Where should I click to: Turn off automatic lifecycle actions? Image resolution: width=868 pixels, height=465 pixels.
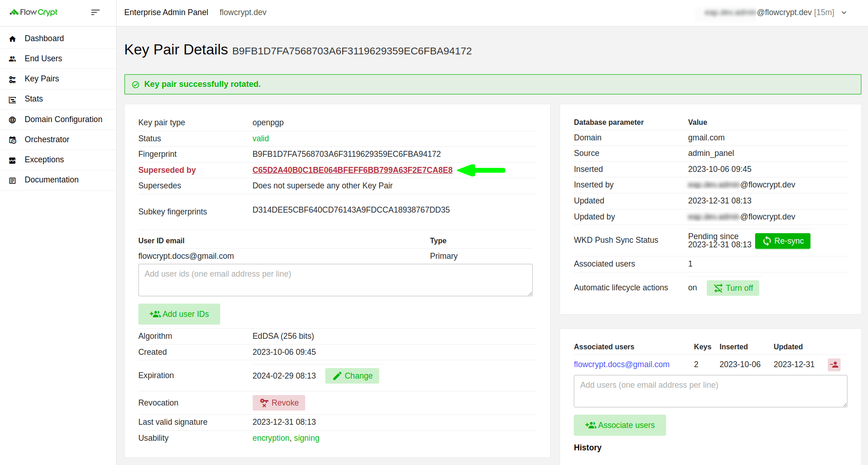(733, 288)
